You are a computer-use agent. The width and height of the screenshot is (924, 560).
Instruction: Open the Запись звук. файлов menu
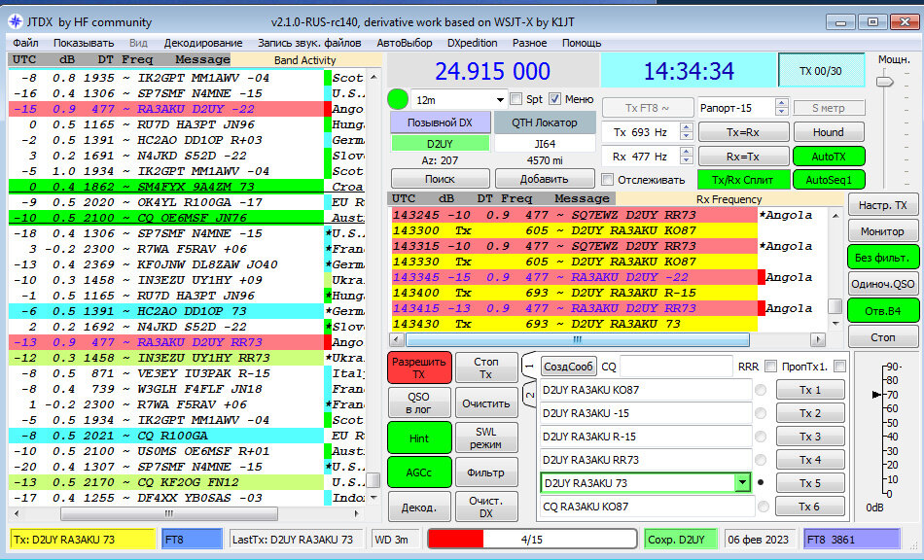point(309,43)
